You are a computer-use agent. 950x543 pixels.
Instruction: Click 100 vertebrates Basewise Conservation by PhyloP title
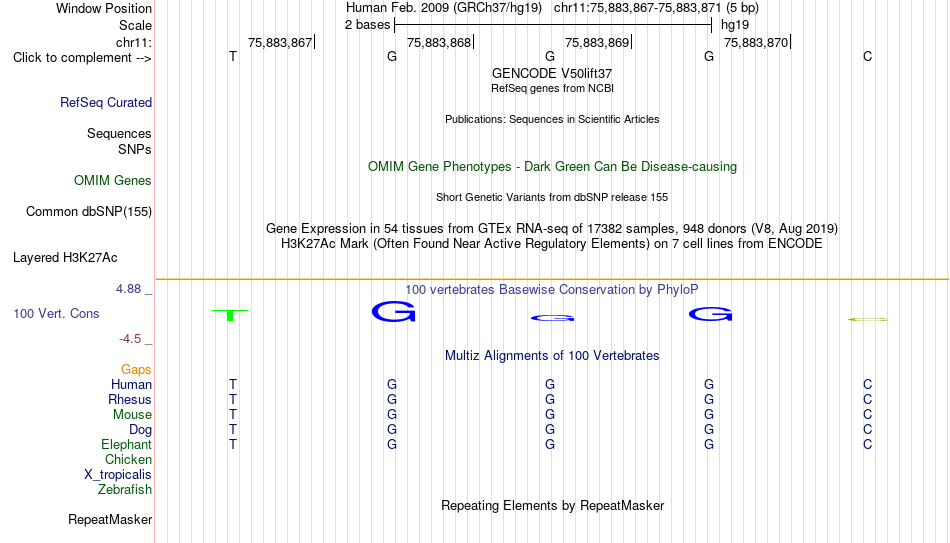tap(552, 290)
